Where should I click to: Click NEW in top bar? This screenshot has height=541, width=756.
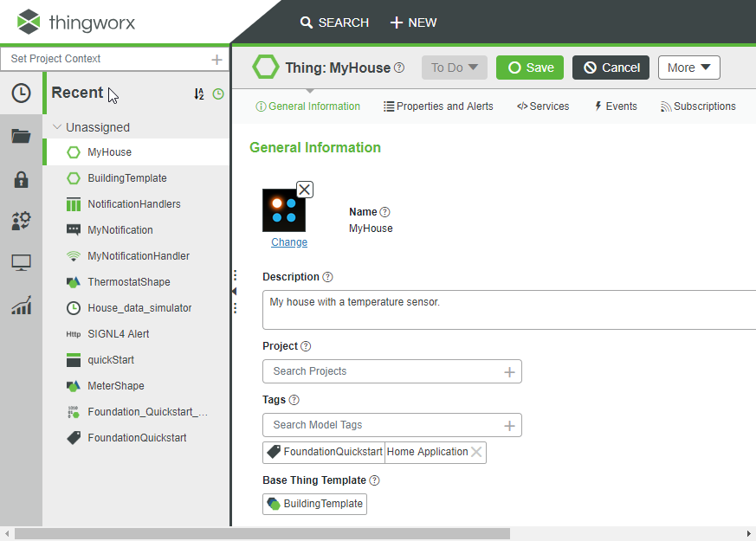coord(413,23)
